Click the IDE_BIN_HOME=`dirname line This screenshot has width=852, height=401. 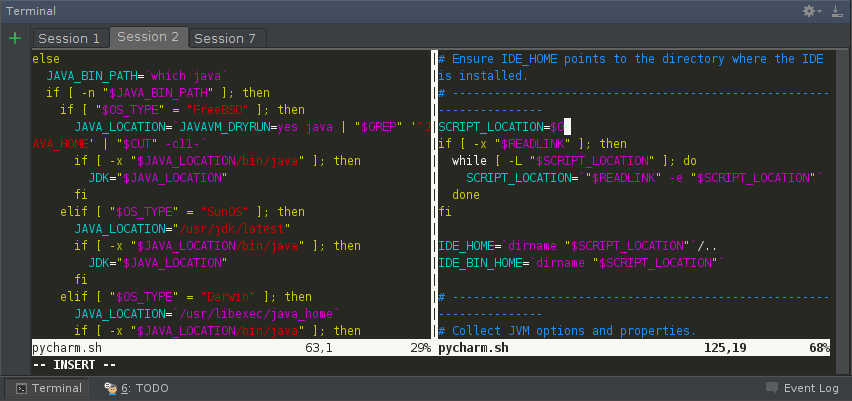(x=581, y=262)
